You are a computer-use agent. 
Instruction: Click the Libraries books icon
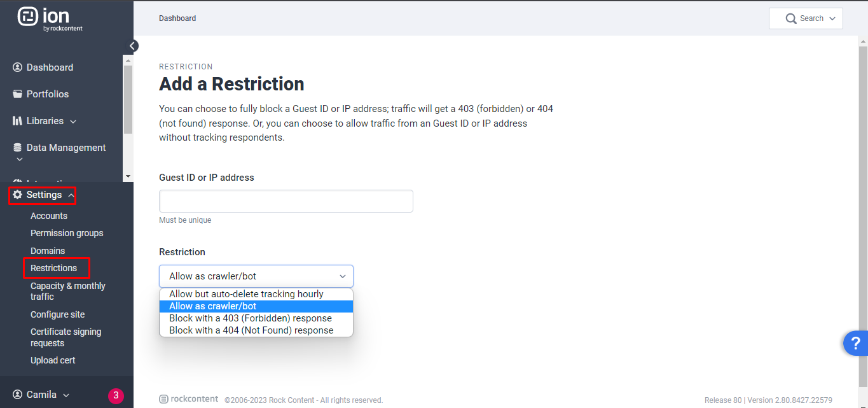(17, 121)
